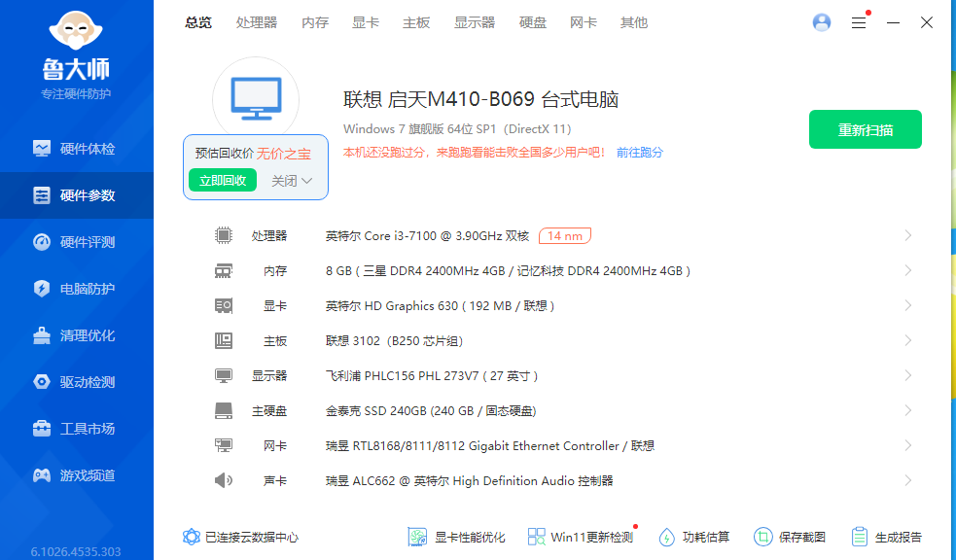Expand the 主硬盘 row details arrow
The image size is (956, 560).
pos(908,410)
